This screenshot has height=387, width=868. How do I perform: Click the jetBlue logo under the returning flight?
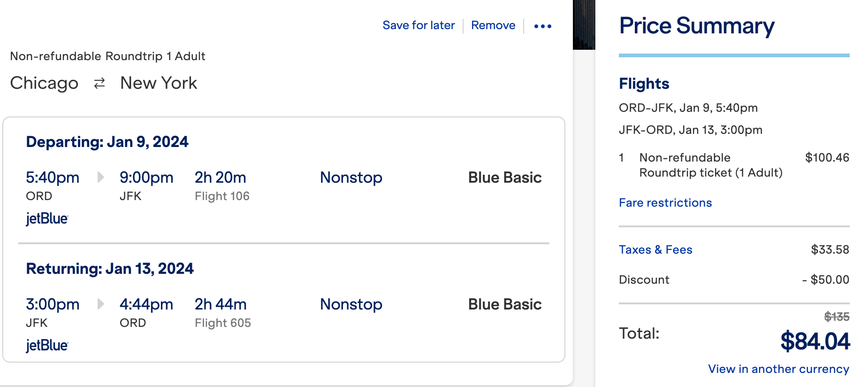(47, 346)
